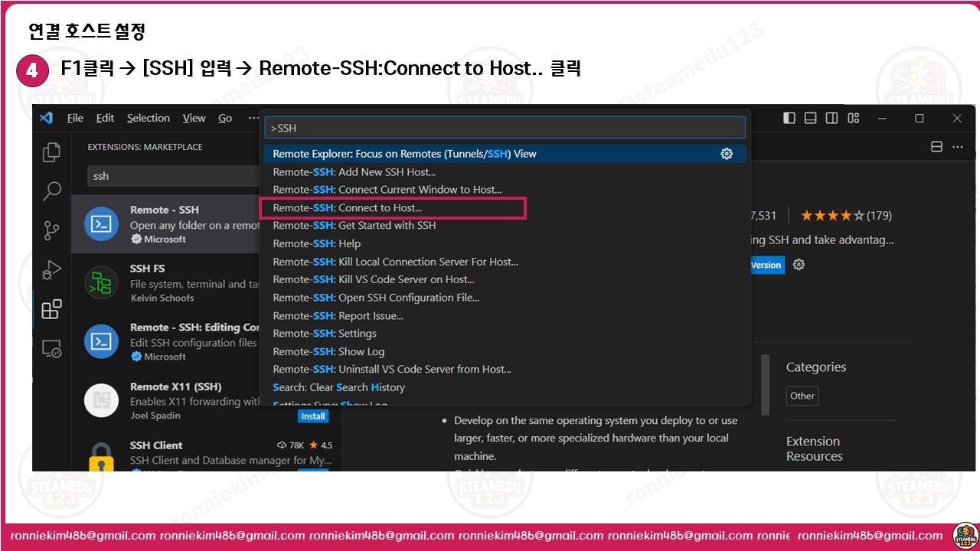The width and height of the screenshot is (980, 551).
Task: Click the Categories heading
Action: coord(816,367)
